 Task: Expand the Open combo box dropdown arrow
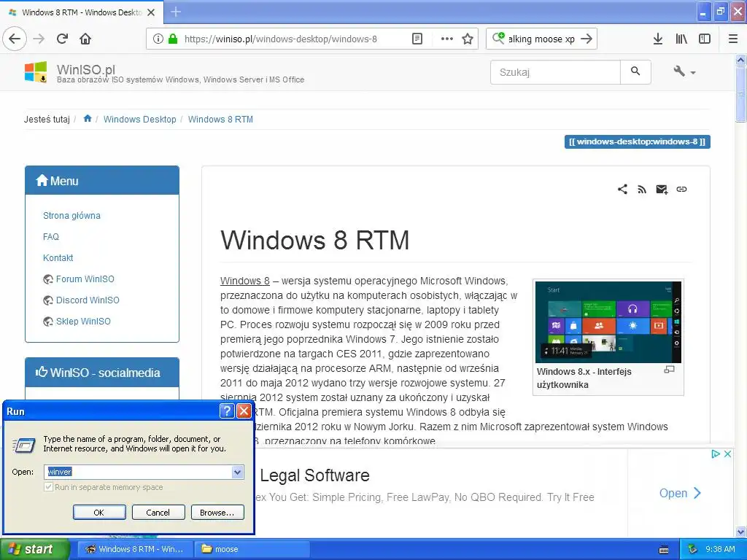(237, 472)
